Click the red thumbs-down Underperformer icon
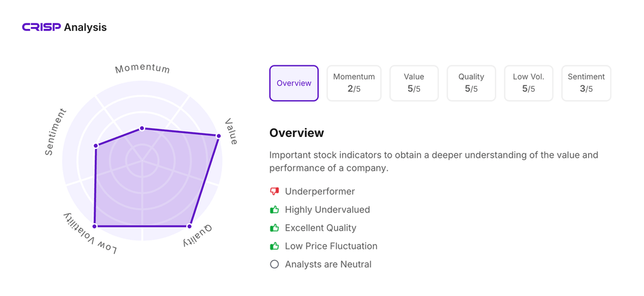 point(274,191)
